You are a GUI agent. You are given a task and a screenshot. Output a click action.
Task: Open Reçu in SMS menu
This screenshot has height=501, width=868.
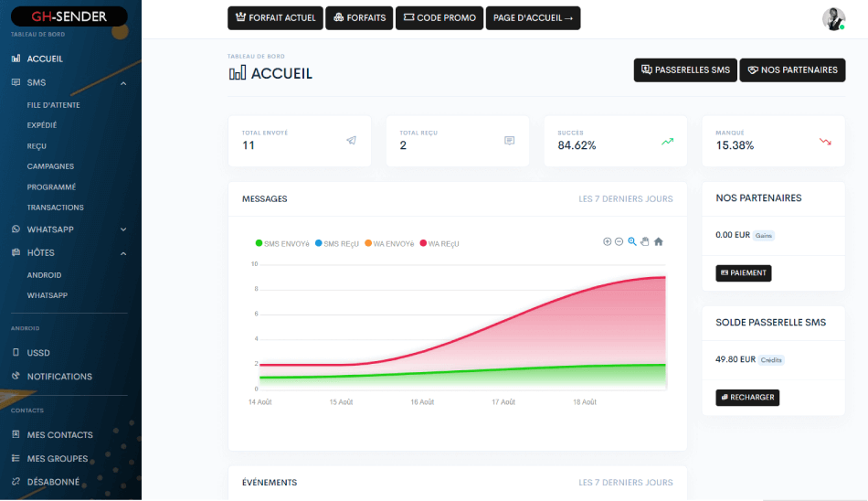pyautogui.click(x=37, y=145)
